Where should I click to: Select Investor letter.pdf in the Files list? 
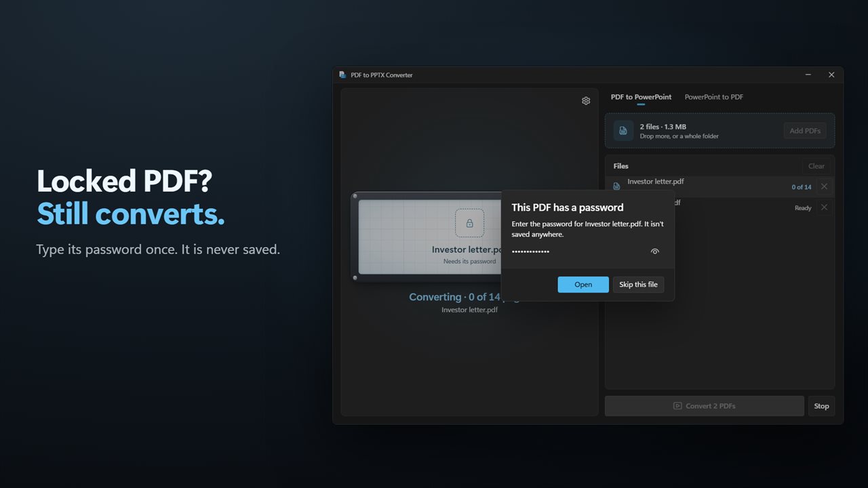tap(719, 186)
